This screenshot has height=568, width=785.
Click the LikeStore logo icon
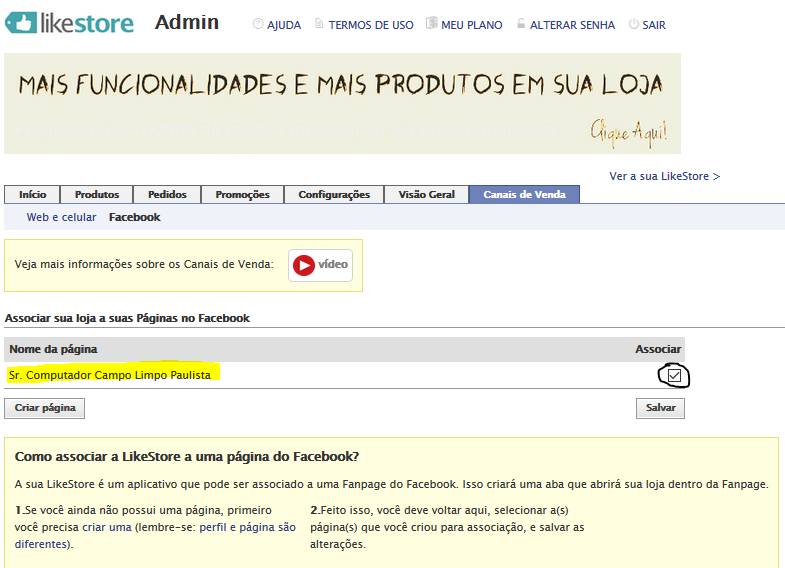point(22,23)
